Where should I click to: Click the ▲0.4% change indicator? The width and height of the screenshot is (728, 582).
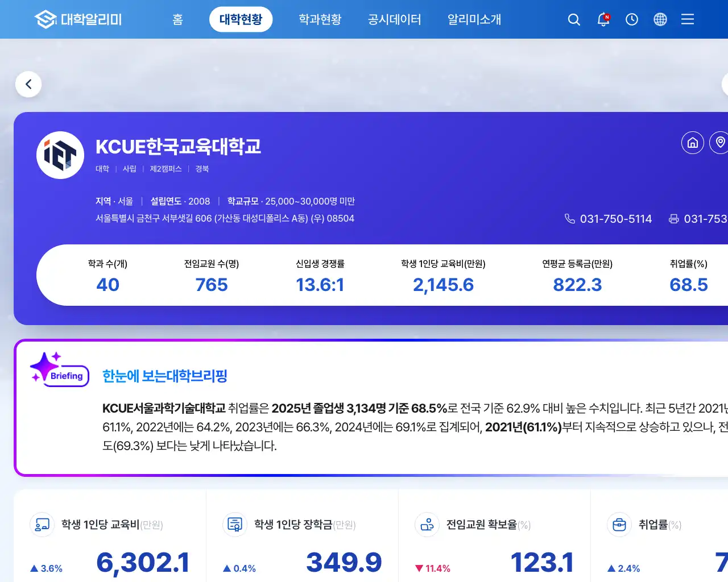pyautogui.click(x=239, y=568)
